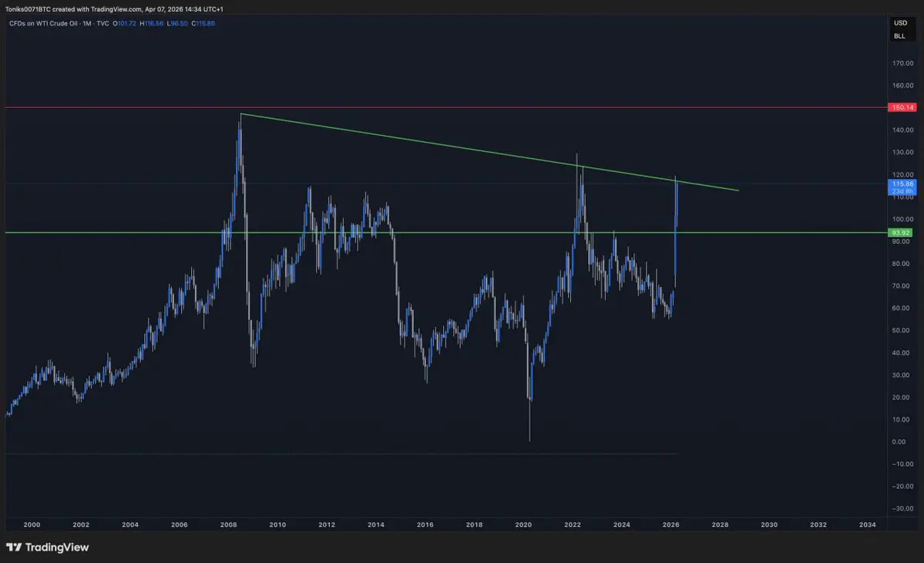This screenshot has width=924, height=563.
Task: Click the 2014 year label on time axis
Action: (x=376, y=524)
